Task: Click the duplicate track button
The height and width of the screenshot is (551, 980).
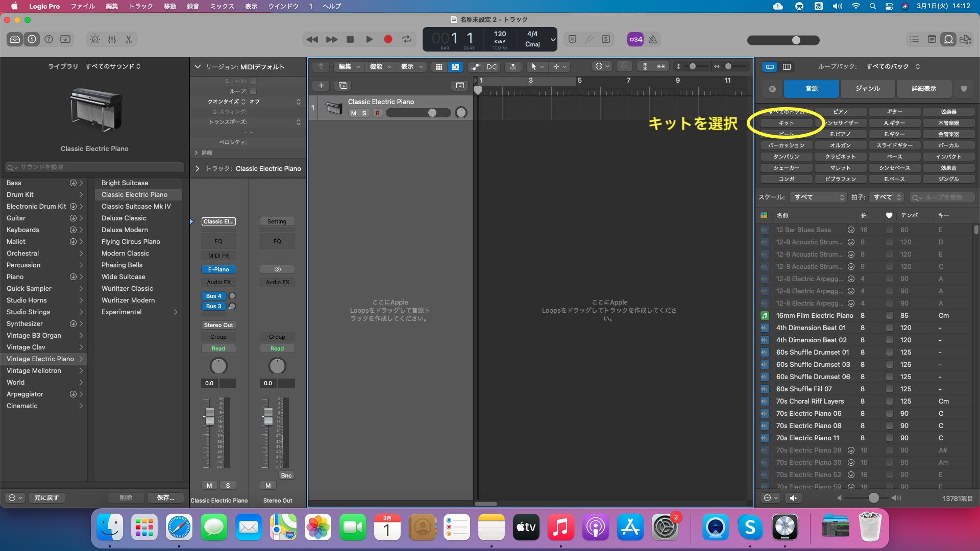Action: 343,85
